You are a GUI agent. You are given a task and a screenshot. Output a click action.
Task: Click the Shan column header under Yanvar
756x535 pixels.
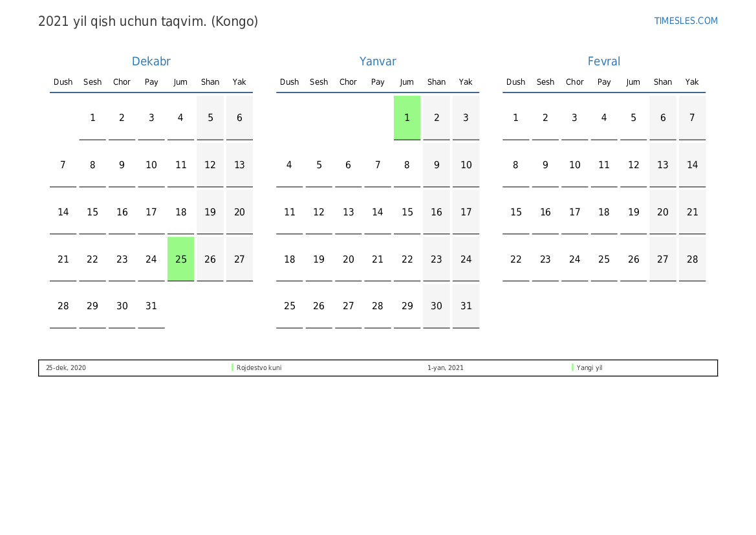click(437, 82)
